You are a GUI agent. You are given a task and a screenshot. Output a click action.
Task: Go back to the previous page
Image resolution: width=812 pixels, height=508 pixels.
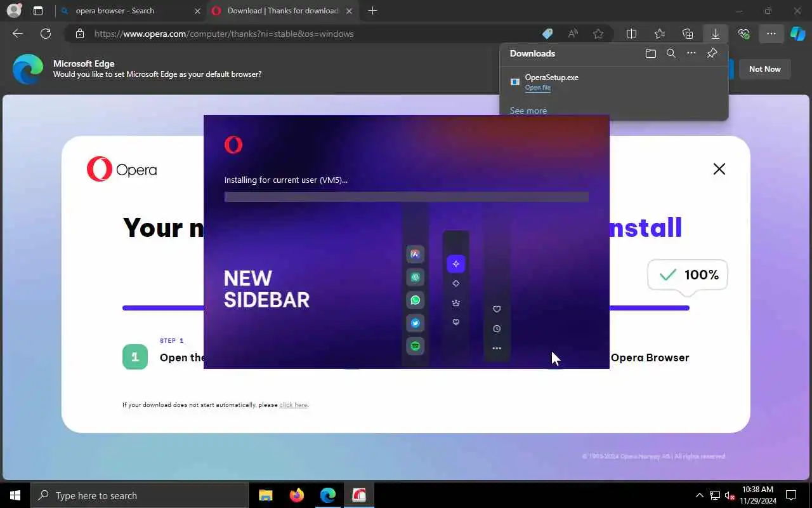tap(18, 34)
